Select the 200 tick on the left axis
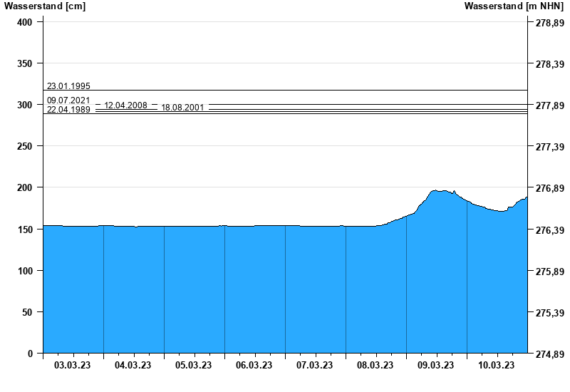This screenshot has height=392, width=570. (25, 187)
